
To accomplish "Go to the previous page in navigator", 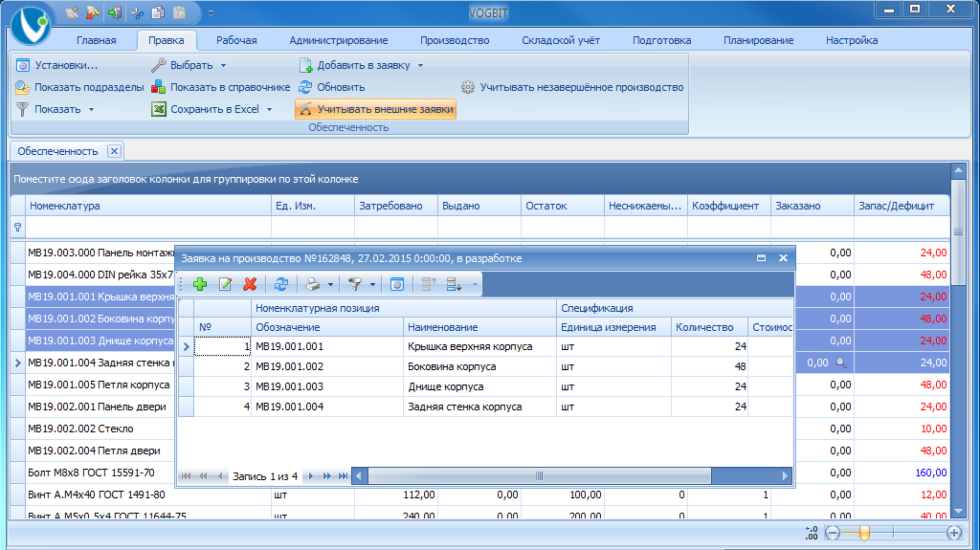I will [203, 476].
